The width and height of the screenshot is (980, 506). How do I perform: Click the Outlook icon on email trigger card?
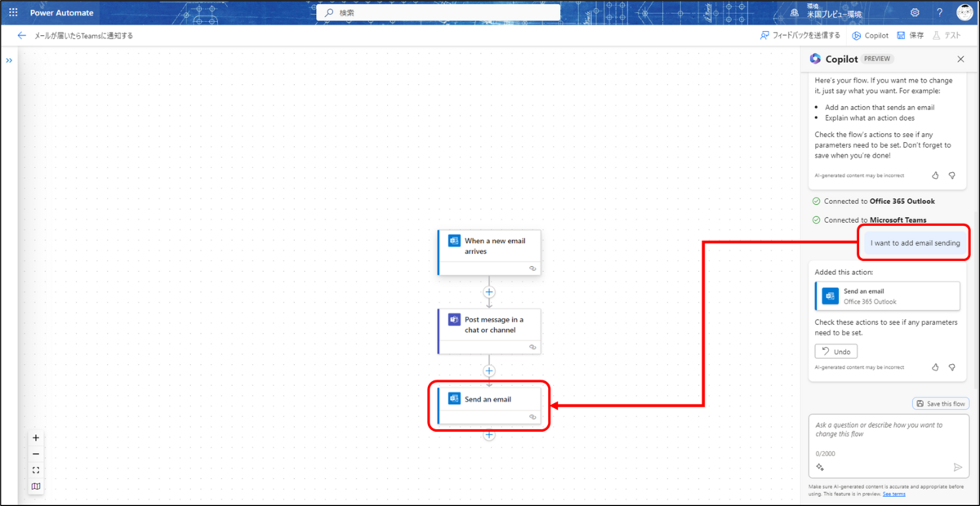pyautogui.click(x=454, y=241)
